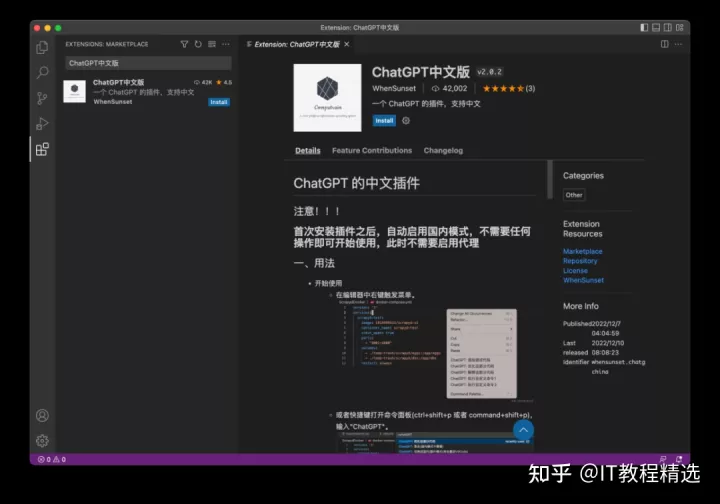Open errors and warnings in status bar

click(x=51, y=459)
